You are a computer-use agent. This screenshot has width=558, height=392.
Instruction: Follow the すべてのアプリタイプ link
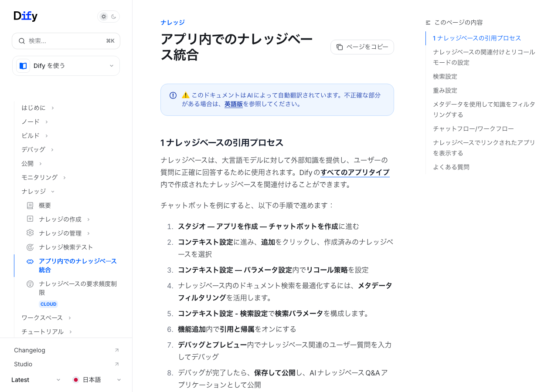355,172
